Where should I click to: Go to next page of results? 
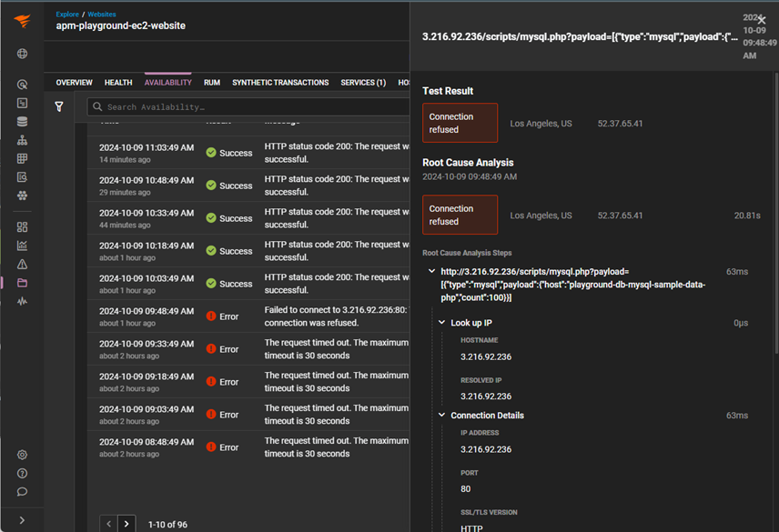click(127, 523)
